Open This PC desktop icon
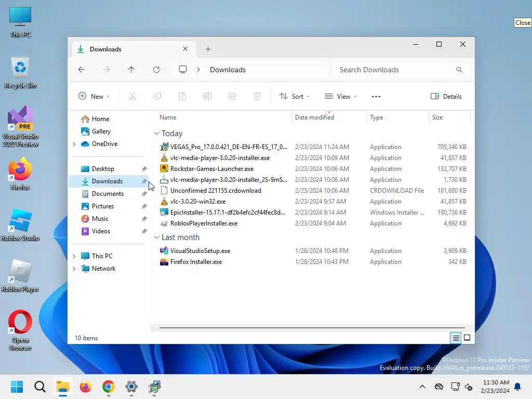 tap(20, 22)
